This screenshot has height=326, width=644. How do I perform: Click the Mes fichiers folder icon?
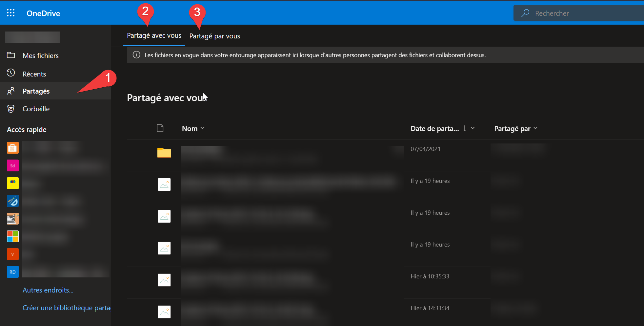tap(11, 55)
